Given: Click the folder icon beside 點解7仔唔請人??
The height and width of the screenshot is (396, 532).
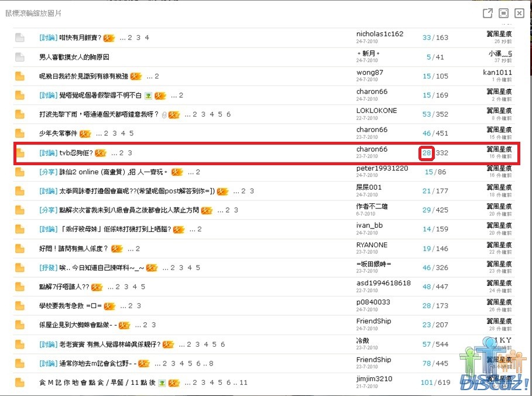Looking at the screenshot, I should 20,287.
